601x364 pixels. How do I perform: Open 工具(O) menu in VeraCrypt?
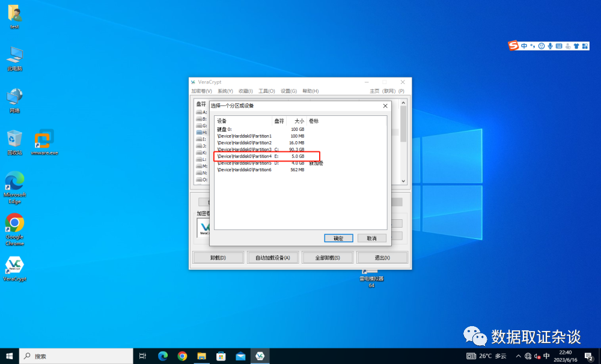[267, 91]
